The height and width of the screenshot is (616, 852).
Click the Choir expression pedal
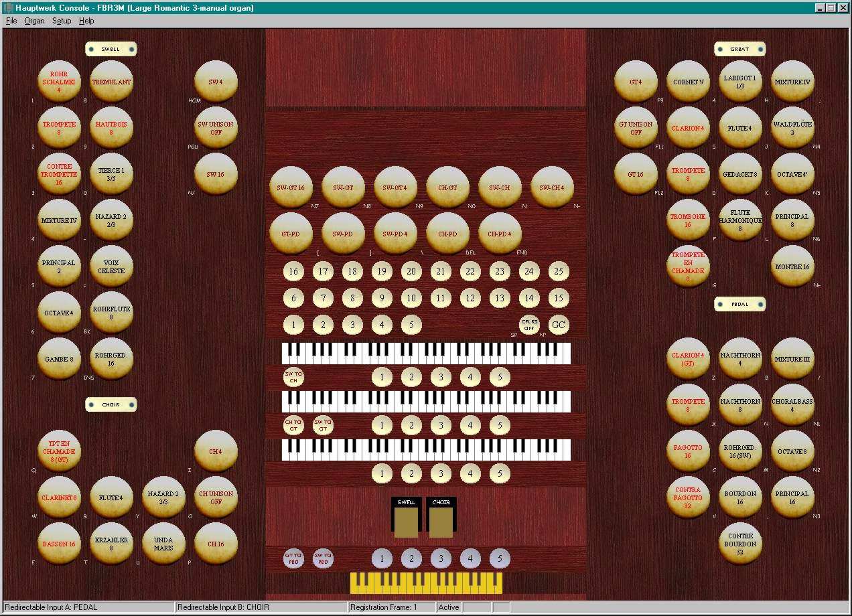pyautogui.click(x=441, y=517)
